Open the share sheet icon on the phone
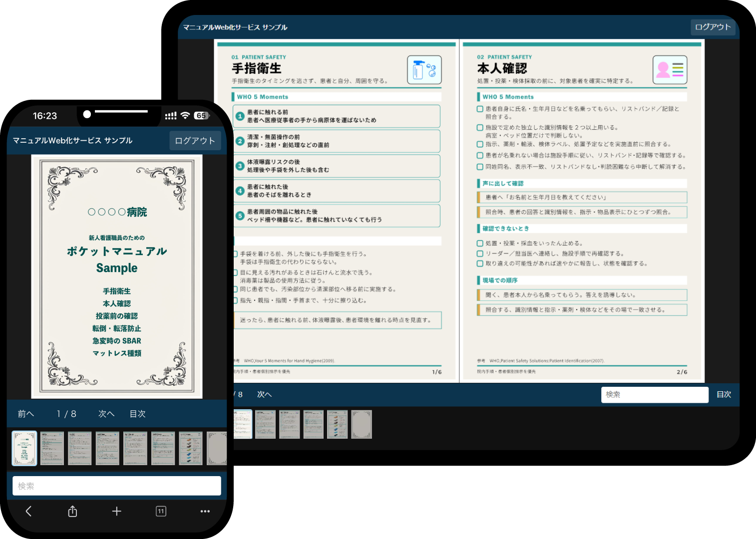The height and width of the screenshot is (539, 756). [x=72, y=511]
